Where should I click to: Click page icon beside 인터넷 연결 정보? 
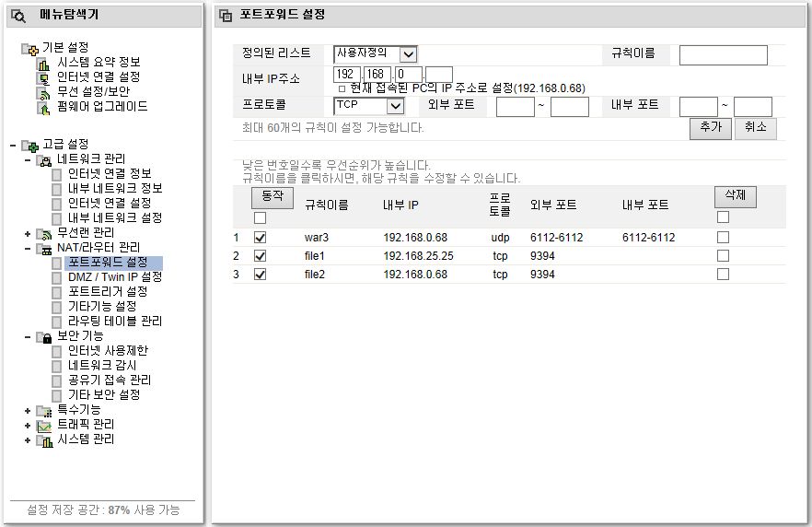tap(57, 175)
